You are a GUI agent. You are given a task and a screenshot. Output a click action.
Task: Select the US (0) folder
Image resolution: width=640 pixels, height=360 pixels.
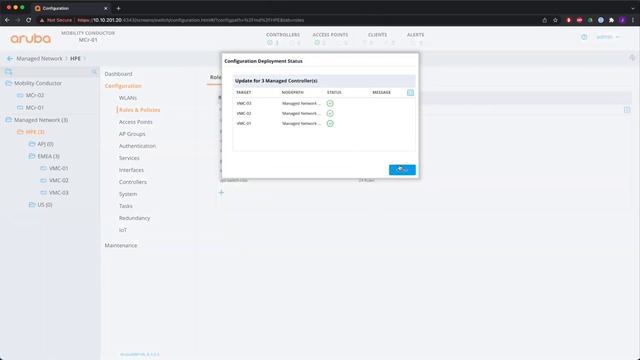[44, 205]
